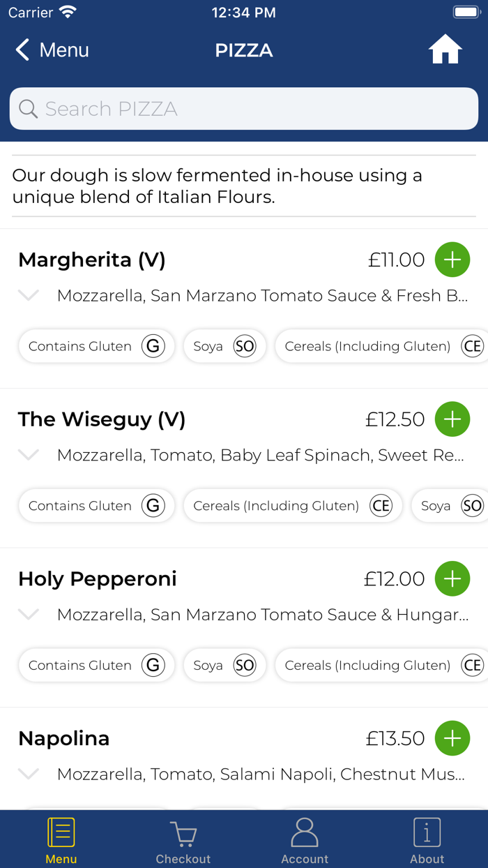
Task: Open the About info icon
Action: (x=427, y=832)
